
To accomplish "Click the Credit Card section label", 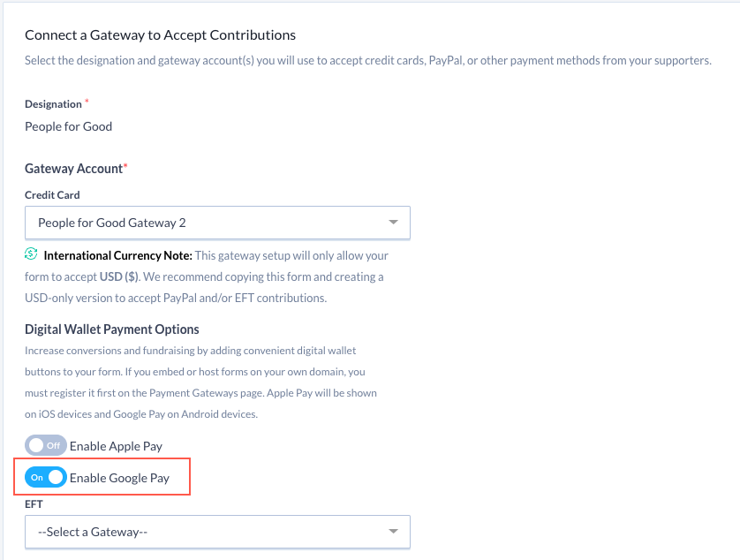I will (53, 194).
